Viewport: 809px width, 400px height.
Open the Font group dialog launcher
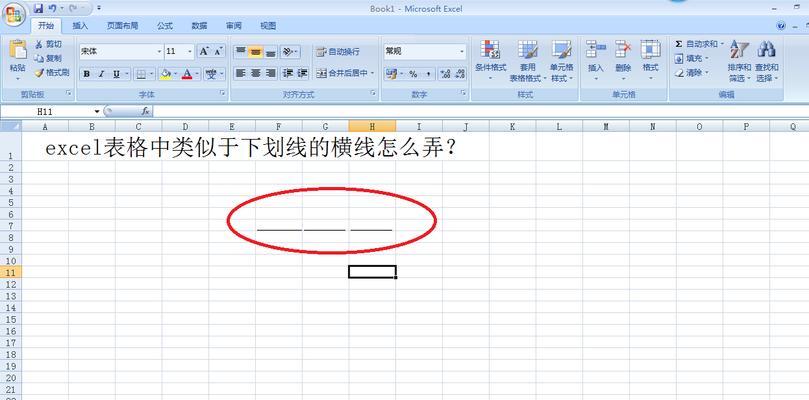pos(222,93)
